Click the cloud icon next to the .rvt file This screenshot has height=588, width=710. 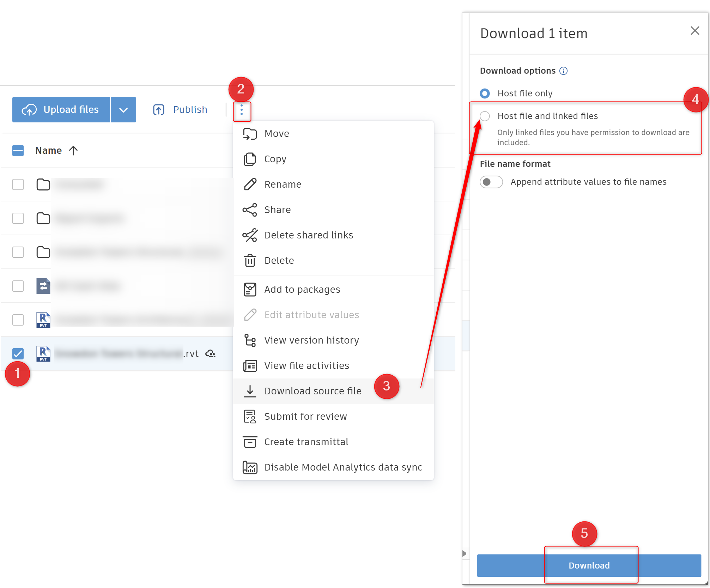tap(211, 353)
